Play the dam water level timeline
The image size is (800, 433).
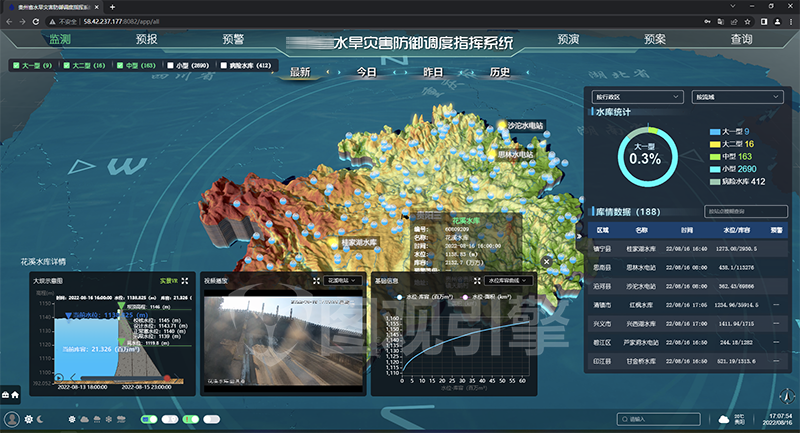pos(59,378)
